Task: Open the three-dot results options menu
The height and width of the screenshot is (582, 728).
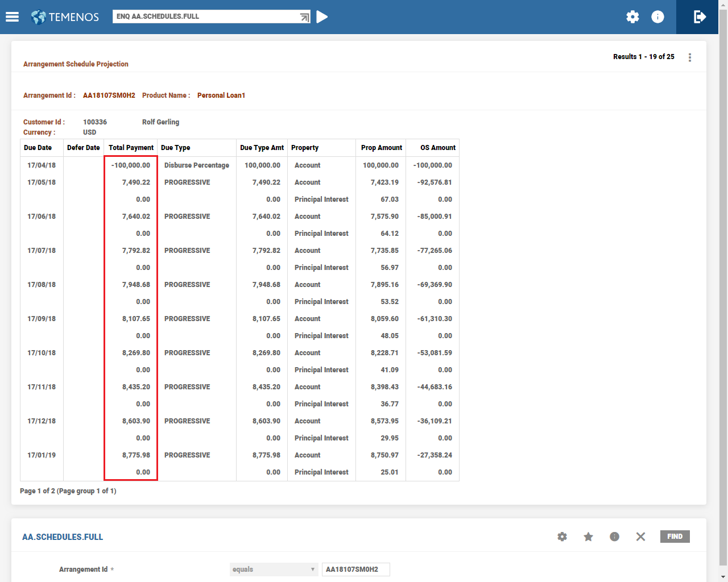Action: pyautogui.click(x=690, y=57)
